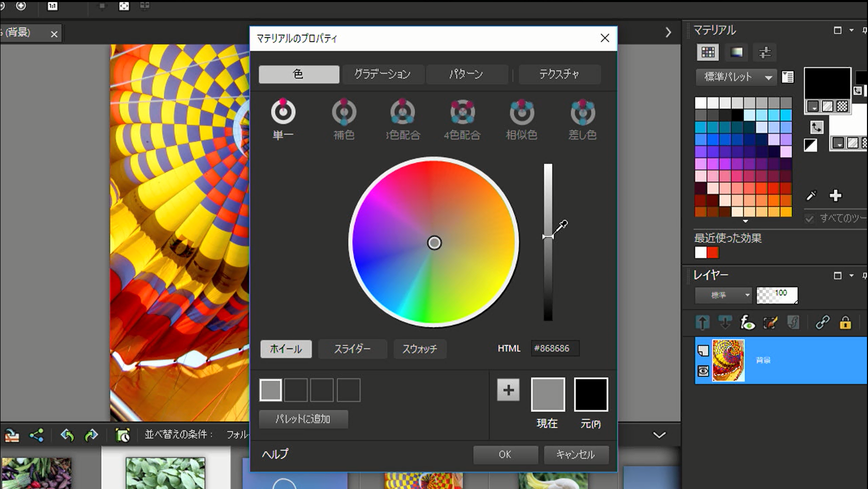Open the layer blend mode 標準 dropdown
Screen dimensions: 868x489
[723, 295]
